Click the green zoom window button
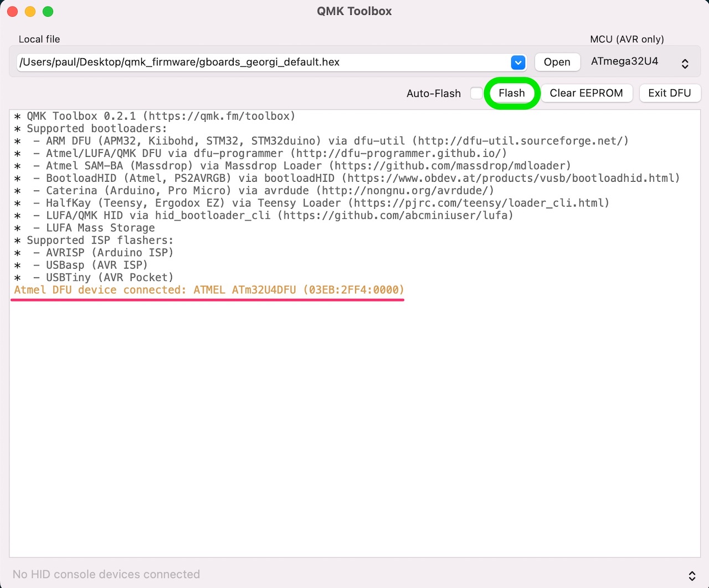This screenshot has width=709, height=588. click(48, 11)
